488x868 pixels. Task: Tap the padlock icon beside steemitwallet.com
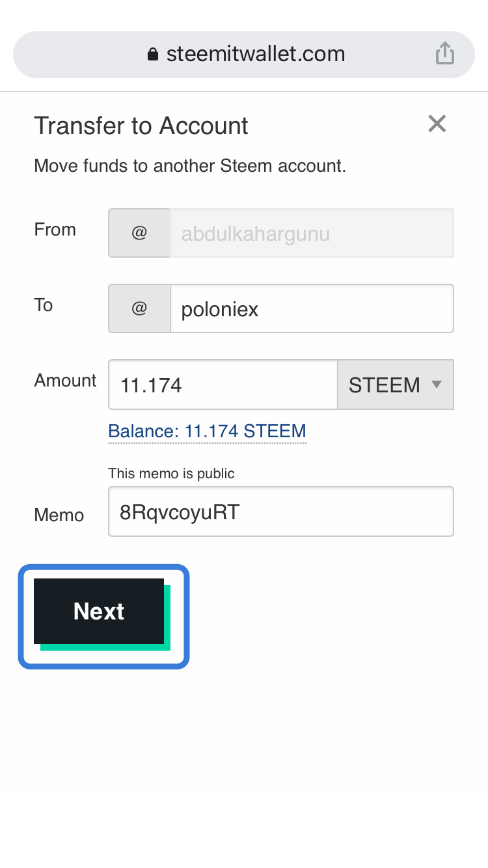pyautogui.click(x=153, y=54)
